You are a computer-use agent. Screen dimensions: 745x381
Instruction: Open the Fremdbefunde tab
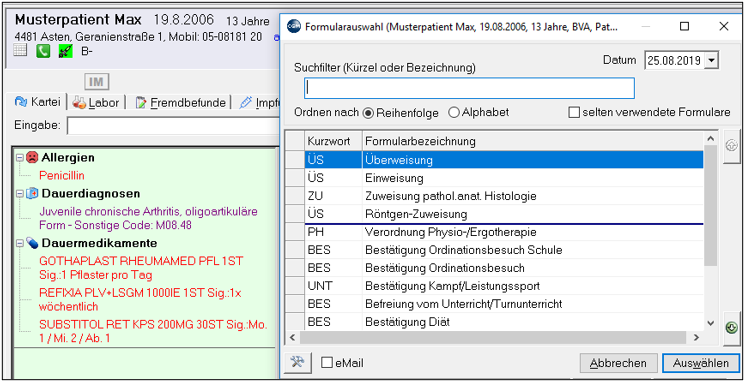tap(181, 102)
